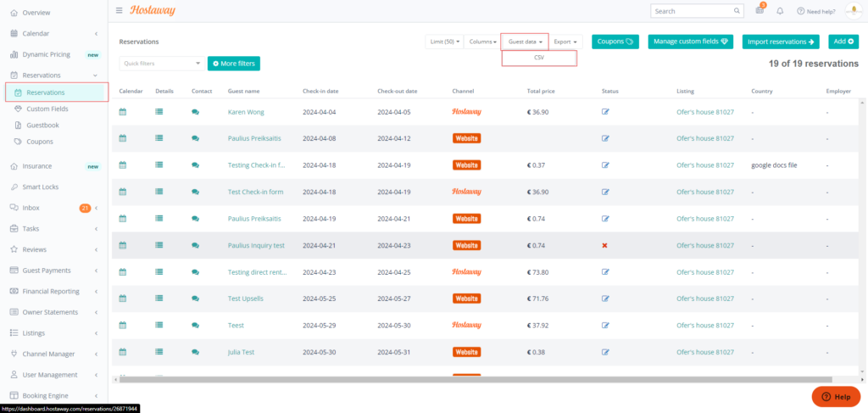Click the Manage custom fields button
868x413 pixels.
691,42
